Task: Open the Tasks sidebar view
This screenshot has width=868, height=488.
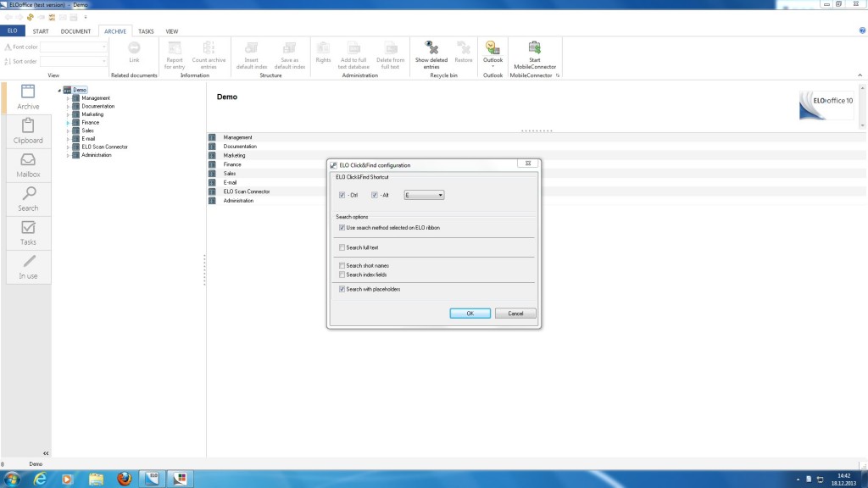Action: (x=28, y=233)
